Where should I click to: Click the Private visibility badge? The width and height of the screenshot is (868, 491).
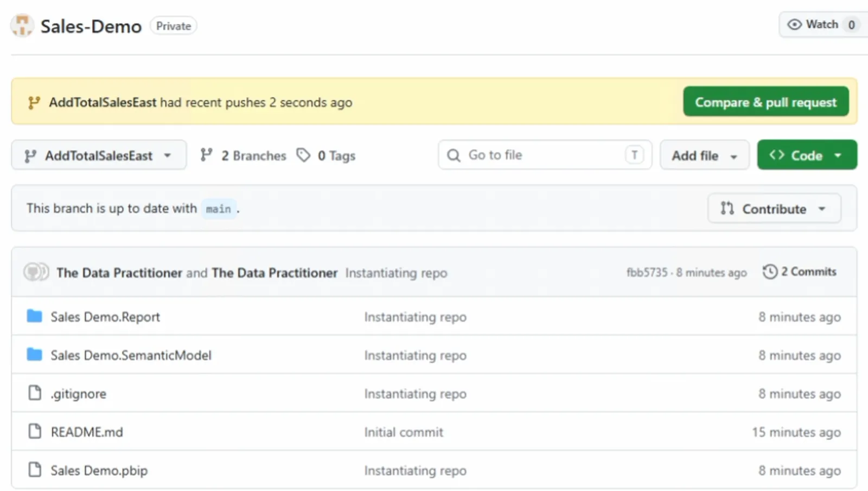[x=174, y=26]
